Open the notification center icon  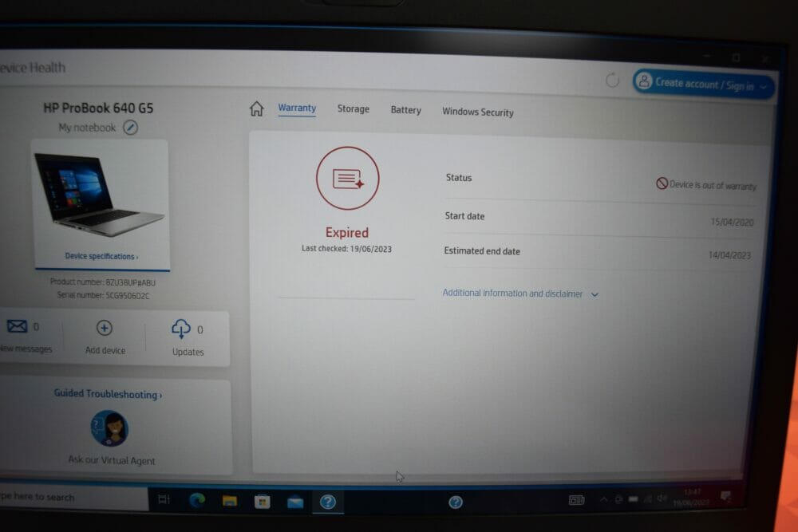725,496
